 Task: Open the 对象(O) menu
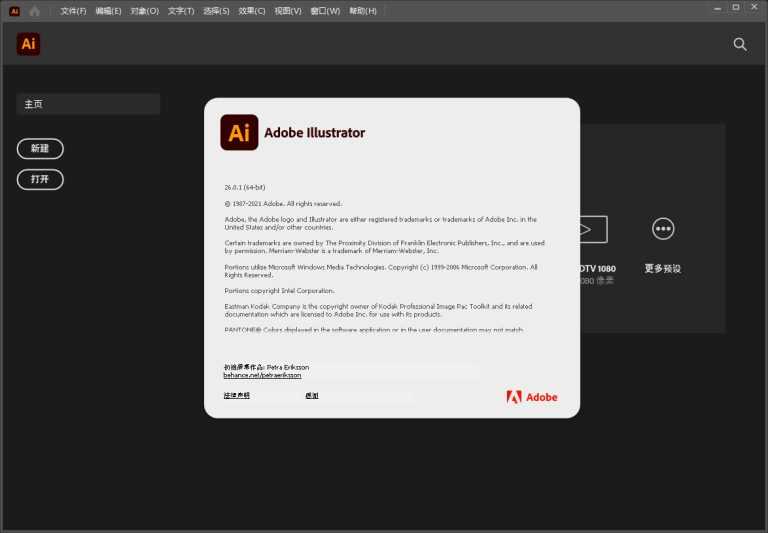pyautogui.click(x=144, y=11)
